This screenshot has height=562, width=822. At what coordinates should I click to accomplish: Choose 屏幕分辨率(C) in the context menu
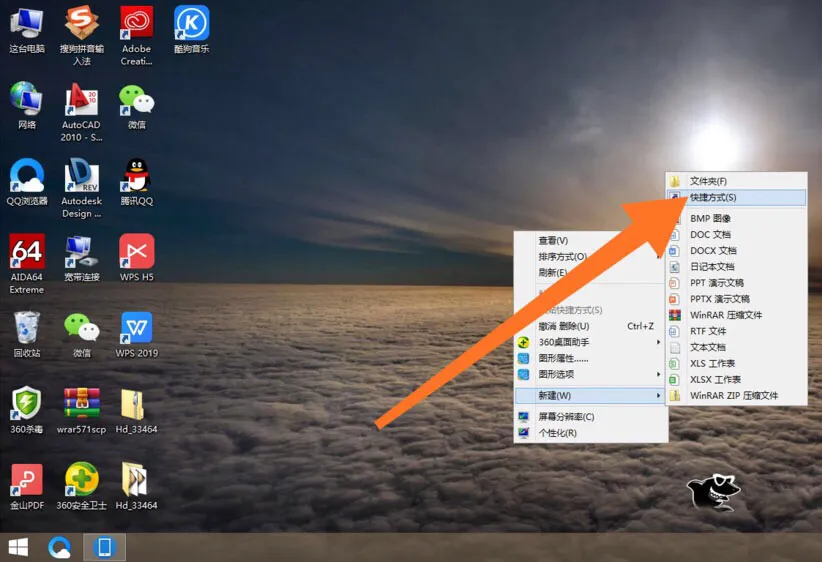pos(590,417)
